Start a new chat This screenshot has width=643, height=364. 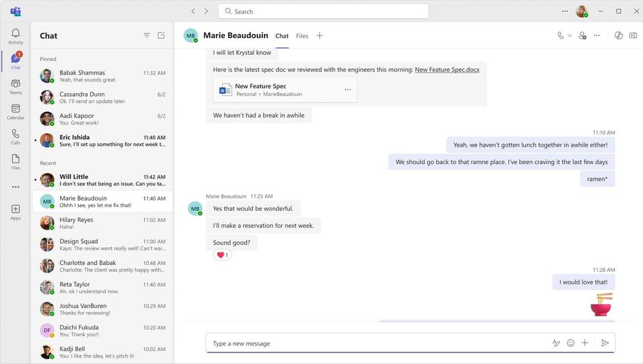pos(161,35)
